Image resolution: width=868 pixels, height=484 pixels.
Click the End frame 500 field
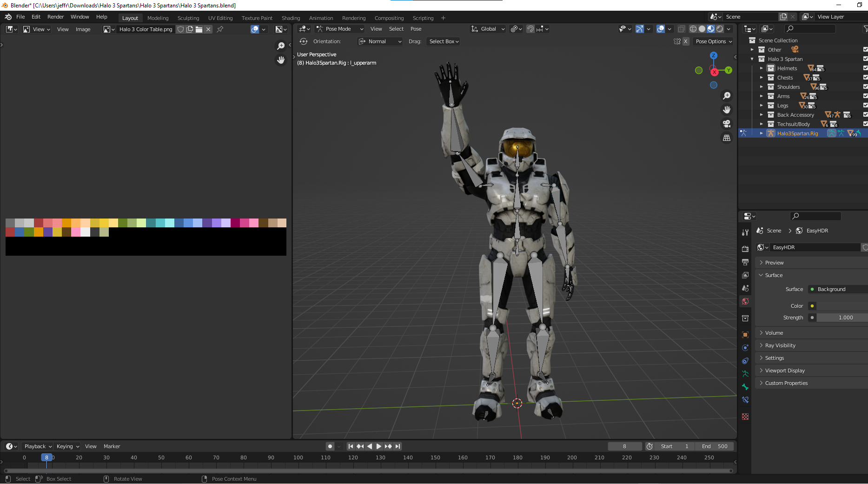pos(715,446)
